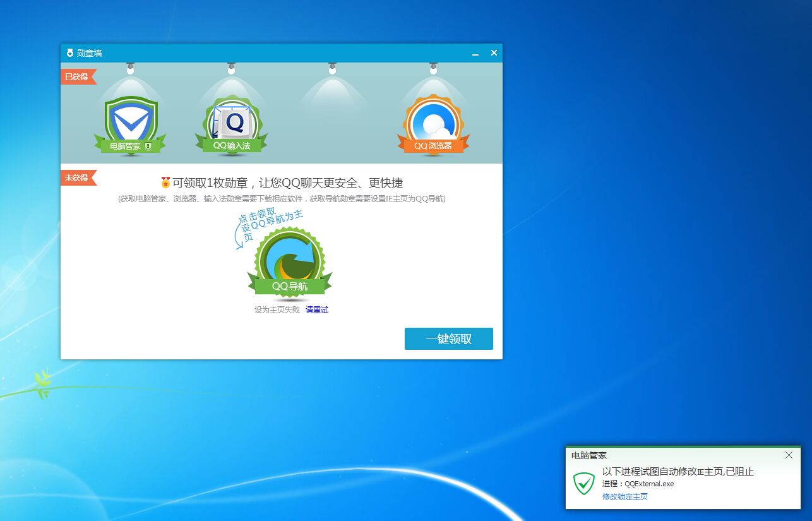Click the medal icon in 勋章墙 title bar
Viewport: 812px width, 521px height.
coord(70,53)
